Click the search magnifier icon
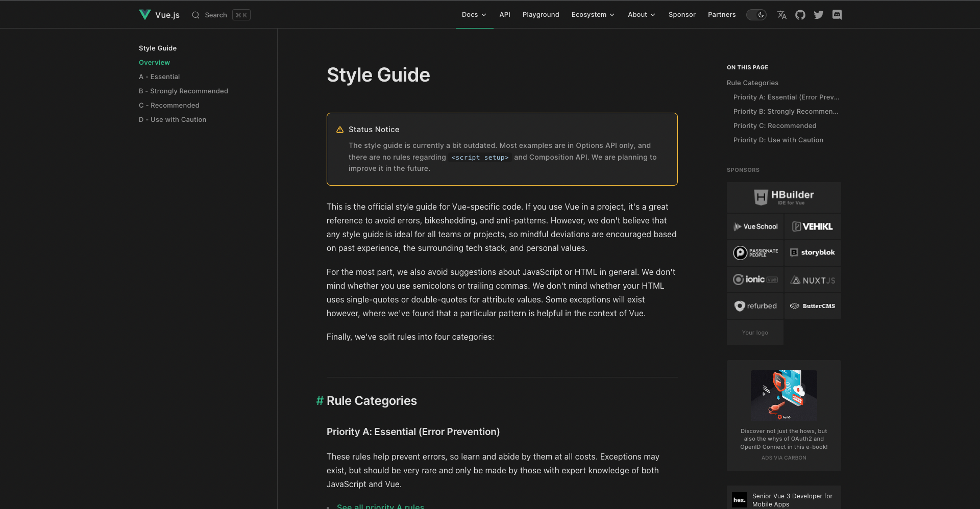Viewport: 980px width, 509px height. (x=195, y=15)
